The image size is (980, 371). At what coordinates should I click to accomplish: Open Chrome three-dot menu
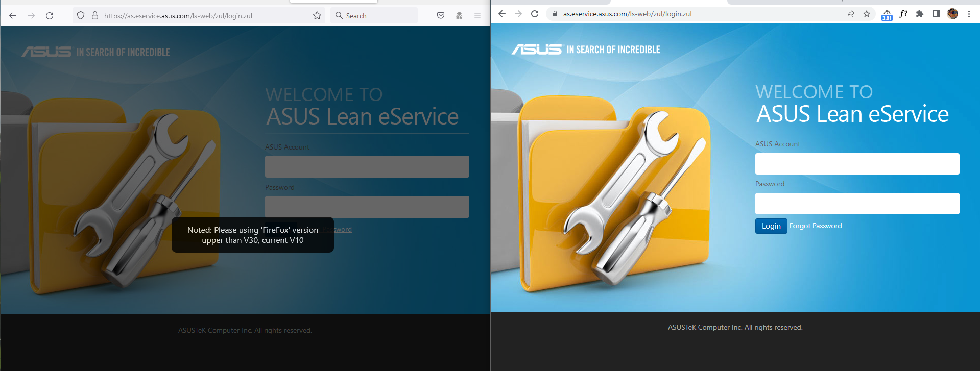[x=969, y=14]
